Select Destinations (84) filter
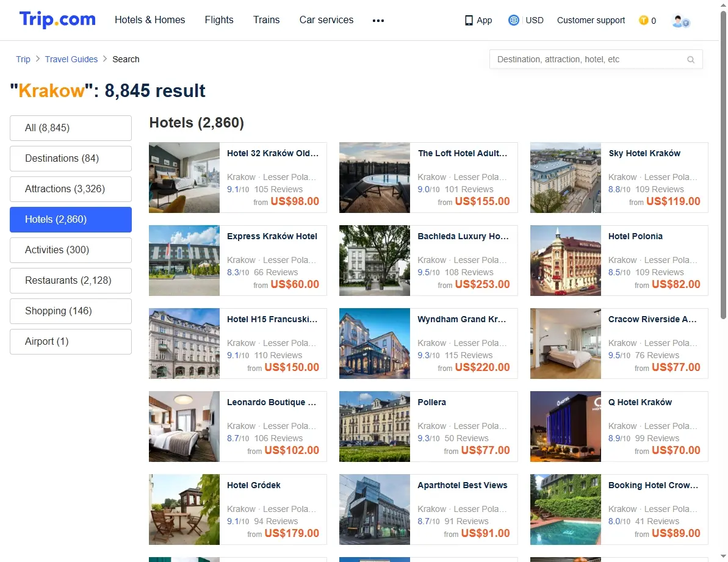 click(71, 159)
